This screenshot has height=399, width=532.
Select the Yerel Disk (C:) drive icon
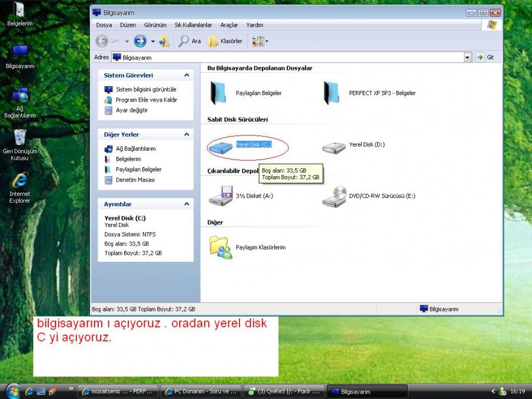[x=220, y=148]
